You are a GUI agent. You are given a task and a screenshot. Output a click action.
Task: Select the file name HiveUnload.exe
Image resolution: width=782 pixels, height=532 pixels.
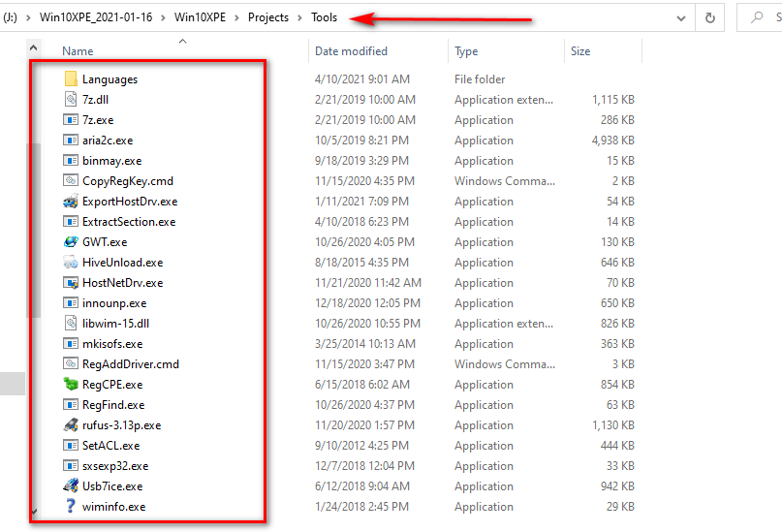click(123, 263)
